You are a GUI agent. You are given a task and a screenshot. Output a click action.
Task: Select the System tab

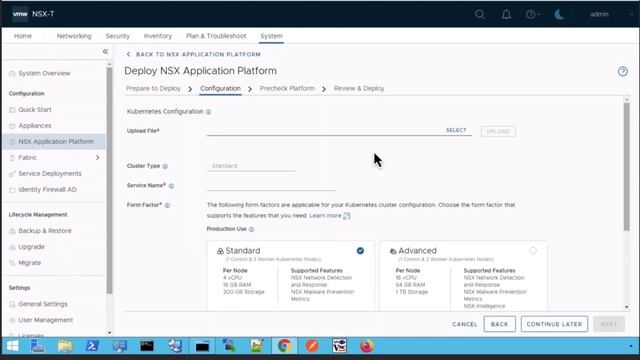pyautogui.click(x=271, y=36)
